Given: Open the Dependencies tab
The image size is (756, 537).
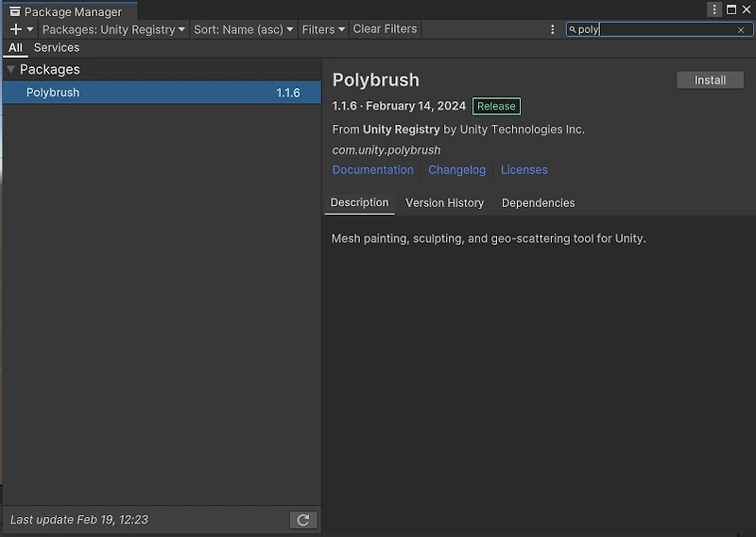Looking at the screenshot, I should tap(538, 203).
